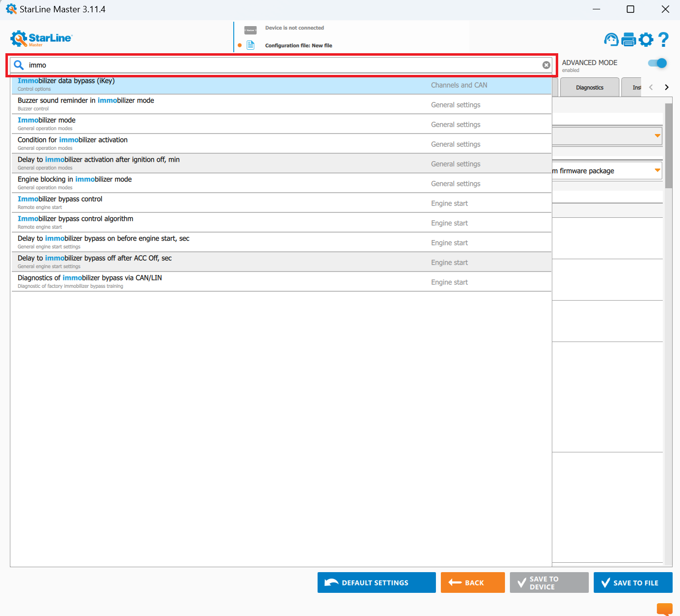
Task: Select "Condition for immobilizer activation" result
Action: 282,144
